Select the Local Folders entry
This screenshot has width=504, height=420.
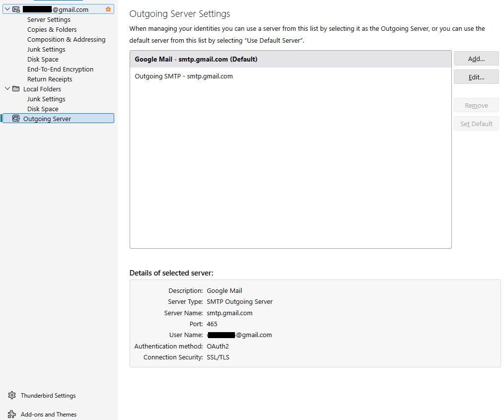point(42,89)
